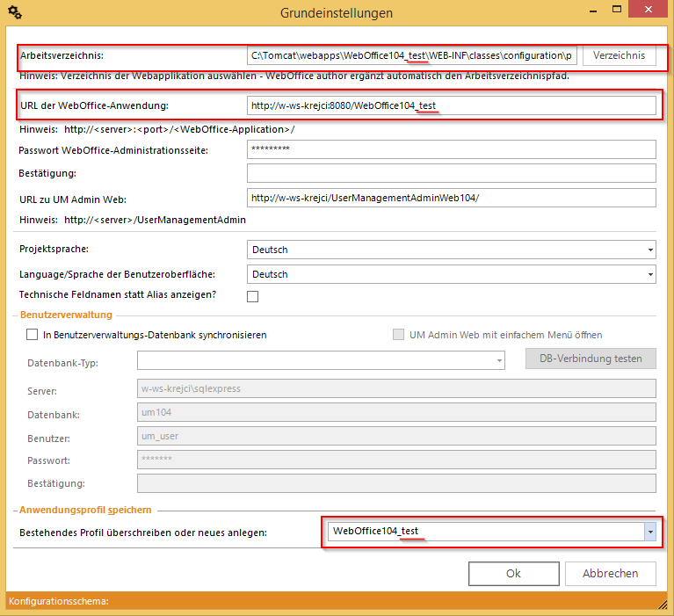Edit the URL zu UM Admin Web field

coord(451,198)
